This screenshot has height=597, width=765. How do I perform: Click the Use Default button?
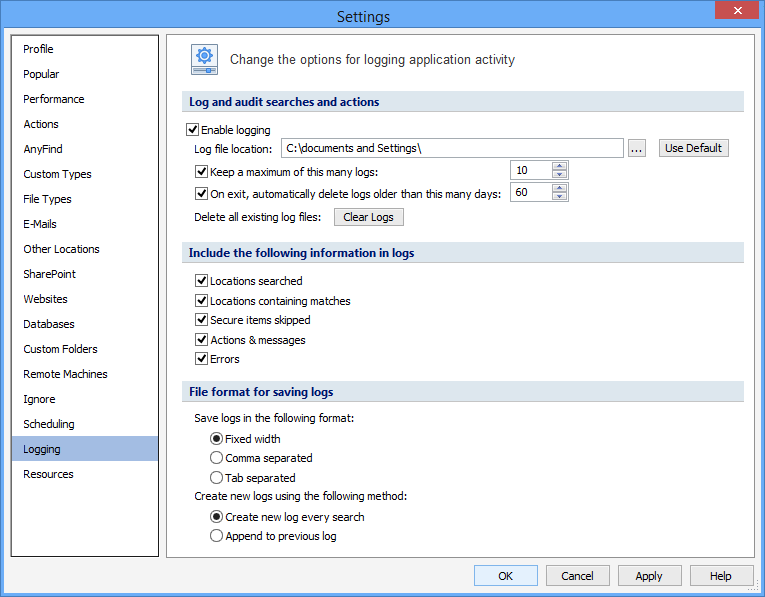[x=693, y=148]
